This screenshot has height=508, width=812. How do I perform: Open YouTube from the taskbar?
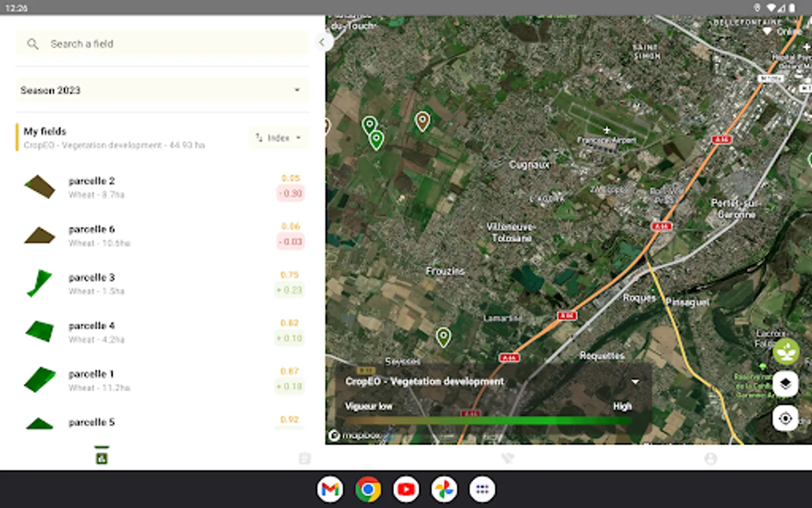406,489
